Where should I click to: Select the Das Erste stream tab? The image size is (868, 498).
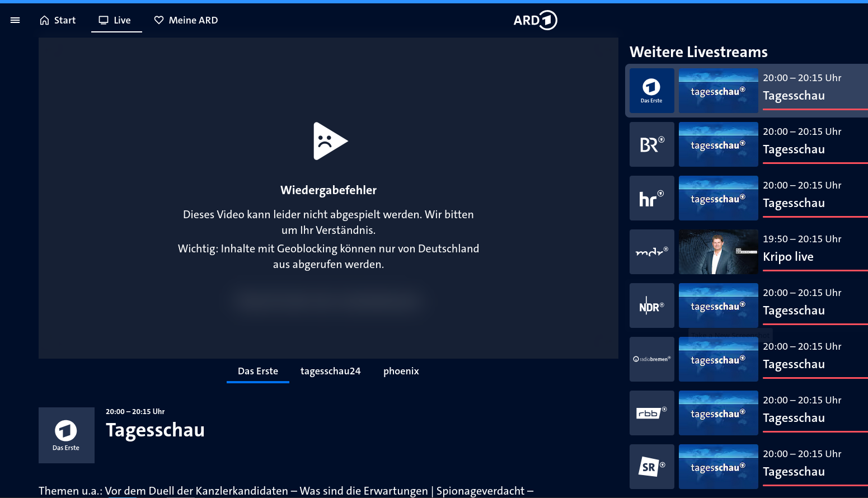257,371
